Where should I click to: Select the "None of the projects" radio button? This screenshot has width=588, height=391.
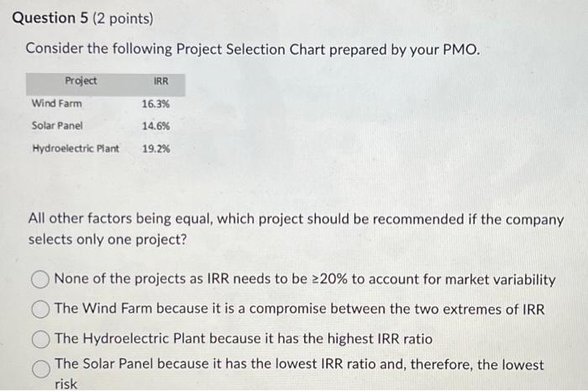click(40, 279)
